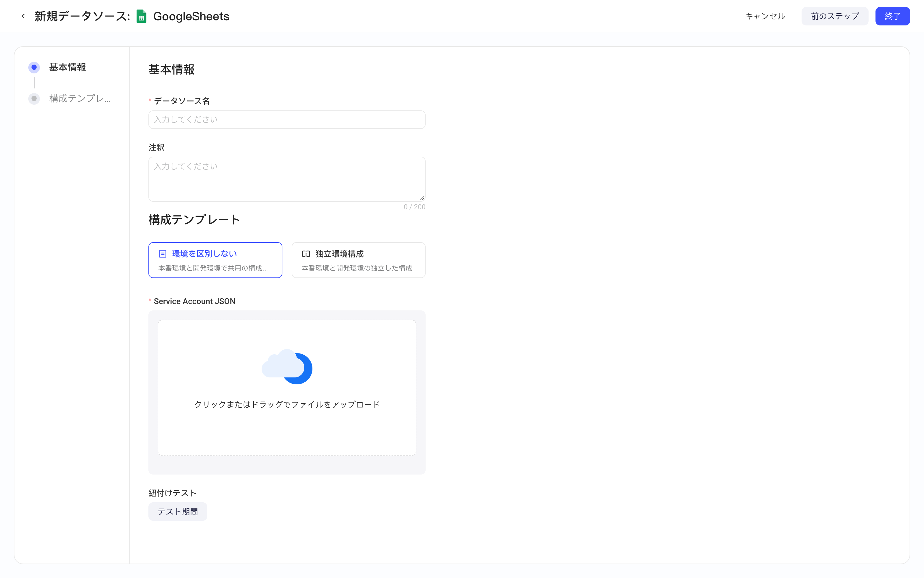Click the 0 / 200 character counter

click(414, 207)
